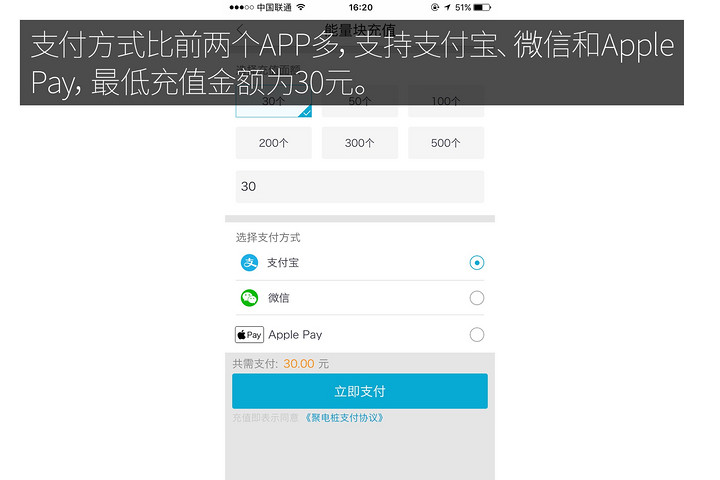Select the 500个 recharge amount
This screenshot has height=480, width=720.
[446, 143]
